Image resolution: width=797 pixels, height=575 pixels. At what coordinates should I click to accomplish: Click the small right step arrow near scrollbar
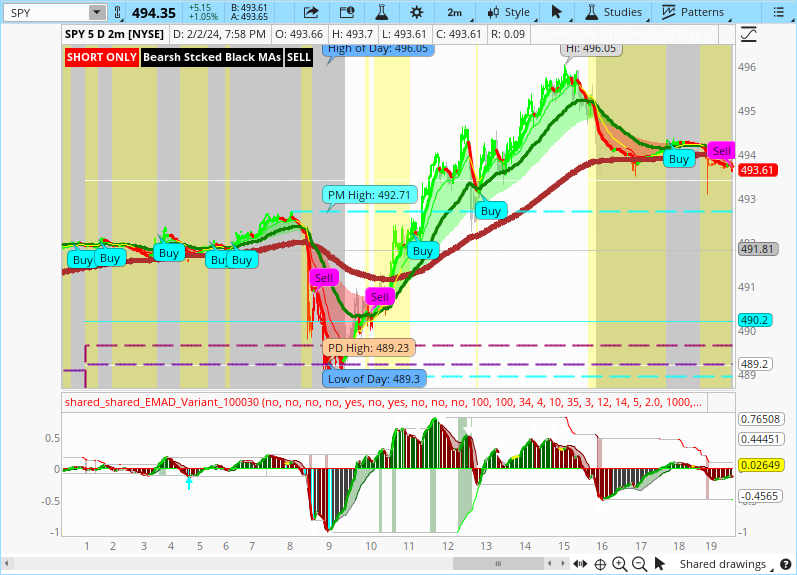(x=563, y=563)
